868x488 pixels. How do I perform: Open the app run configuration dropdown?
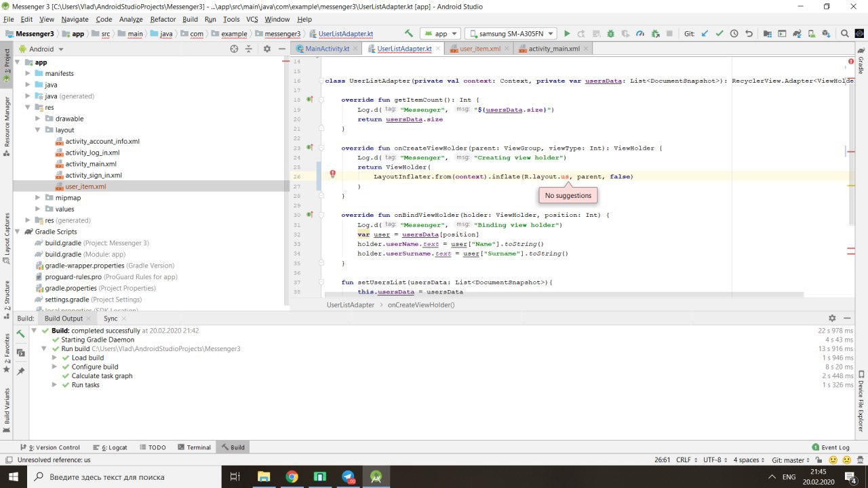click(440, 33)
